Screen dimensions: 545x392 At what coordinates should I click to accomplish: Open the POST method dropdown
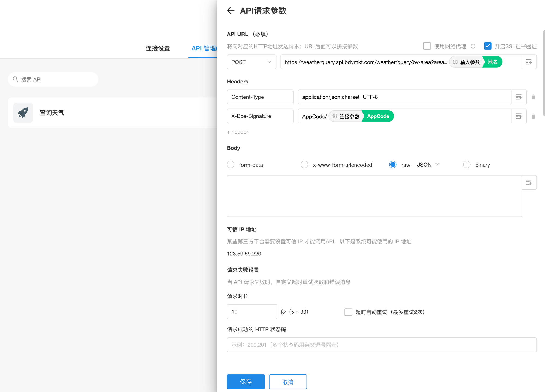[251, 62]
